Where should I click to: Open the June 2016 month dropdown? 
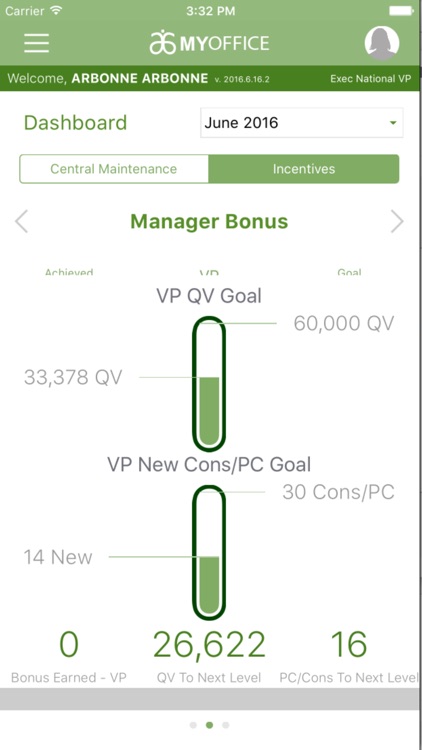301,123
